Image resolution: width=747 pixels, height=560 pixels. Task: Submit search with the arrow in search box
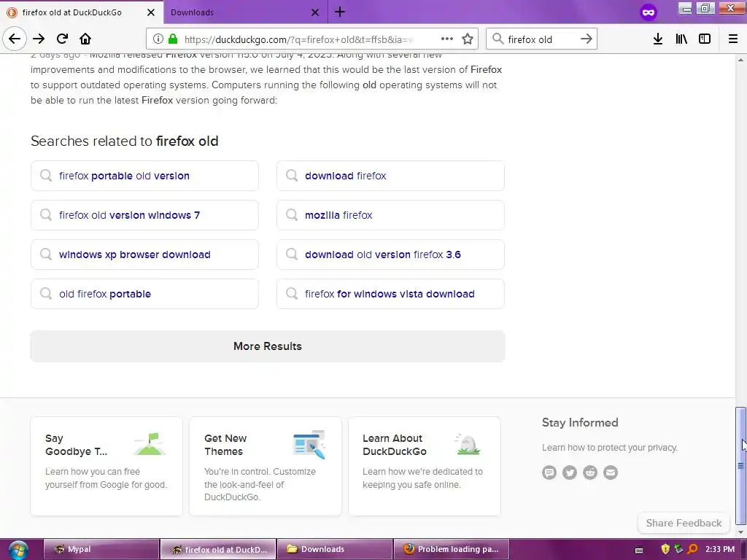(x=587, y=39)
